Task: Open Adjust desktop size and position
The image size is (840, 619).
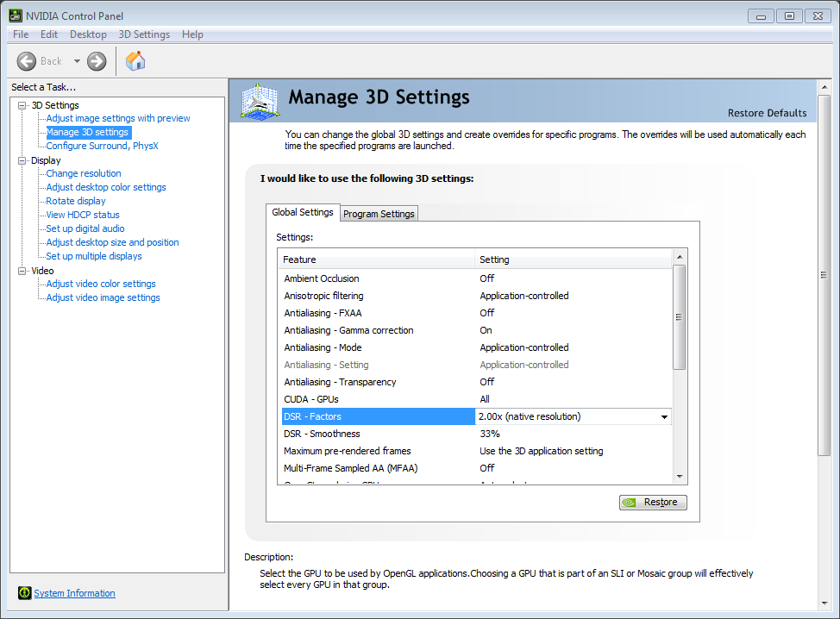Action: [112, 242]
